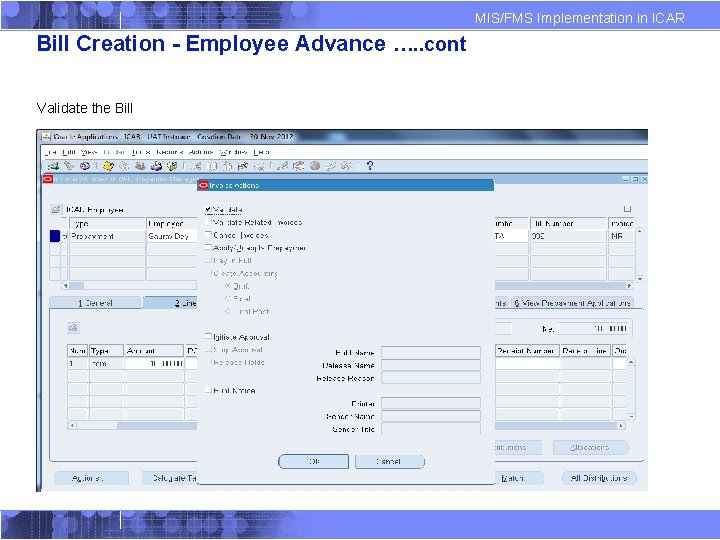Switch to the 1 General tab

pos(95,303)
